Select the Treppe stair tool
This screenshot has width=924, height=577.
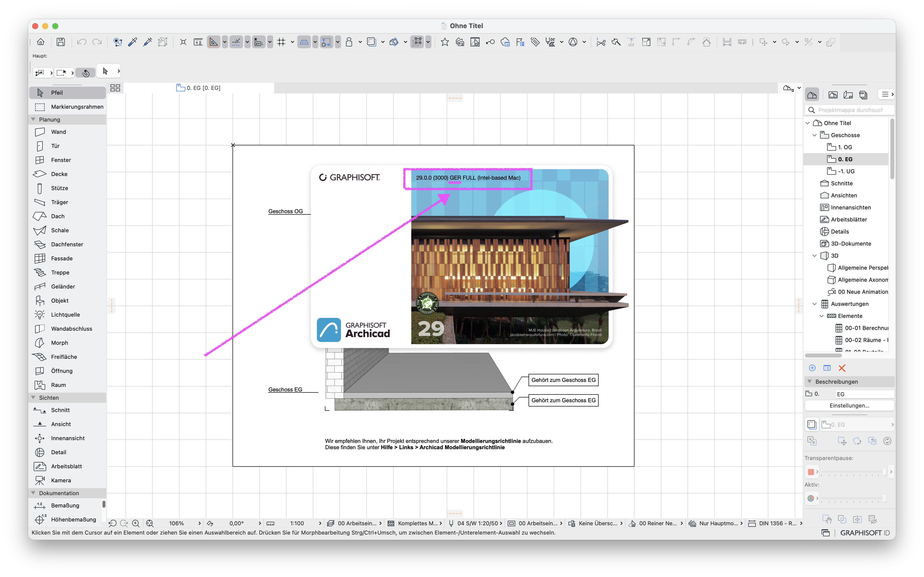68,272
